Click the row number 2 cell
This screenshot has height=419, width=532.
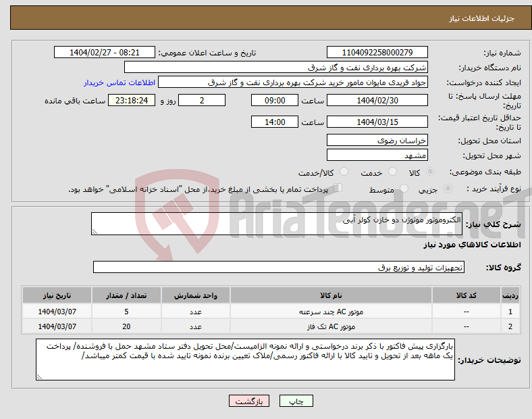point(510,326)
